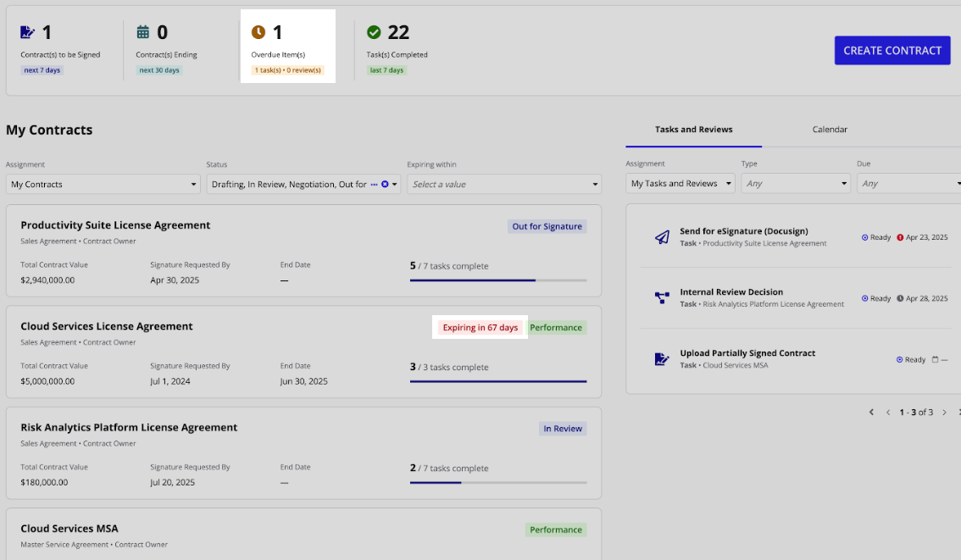Click the Jul 20, 2025 signature date
Screen dimensions: 961x560
173,482
